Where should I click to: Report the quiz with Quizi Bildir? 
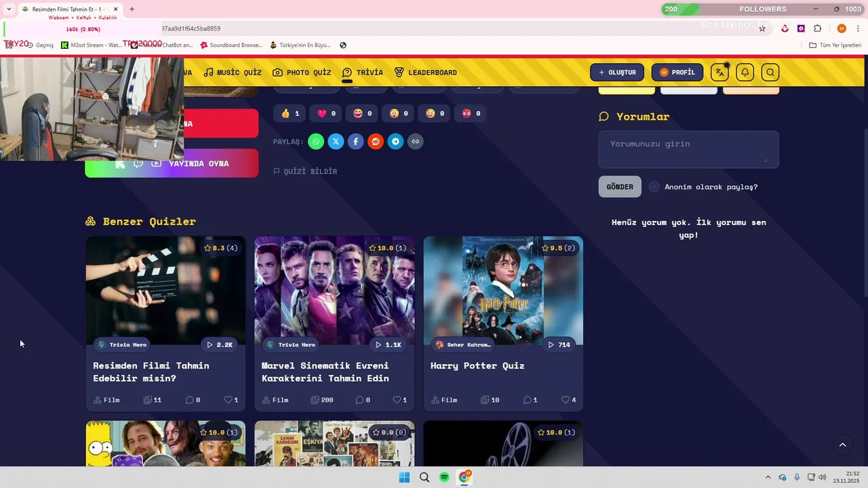tap(305, 171)
